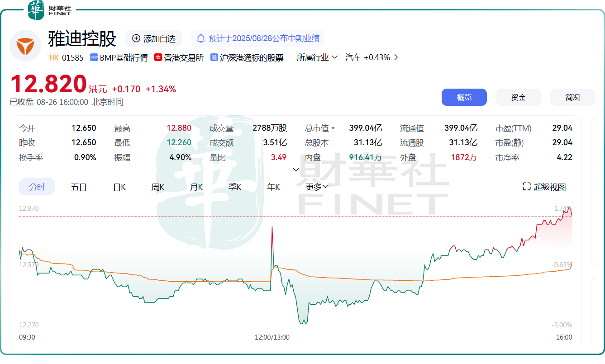Click the 换手率 value 0.90%
The height and width of the screenshot is (364, 605).
(x=85, y=157)
